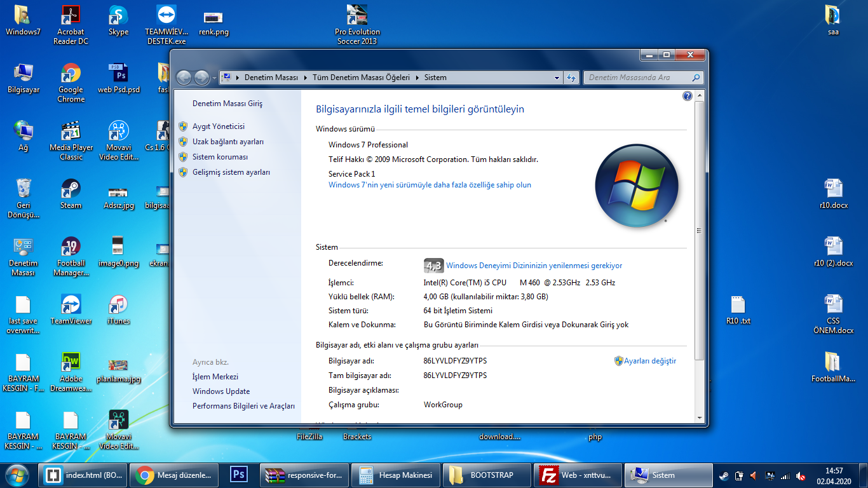
Task: Open Bilgisayar desktop icon
Action: coord(23,79)
